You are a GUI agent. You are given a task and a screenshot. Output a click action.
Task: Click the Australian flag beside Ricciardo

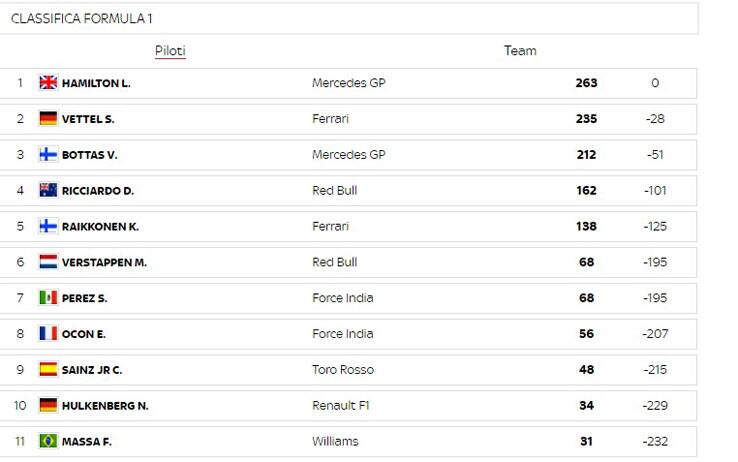click(x=48, y=191)
